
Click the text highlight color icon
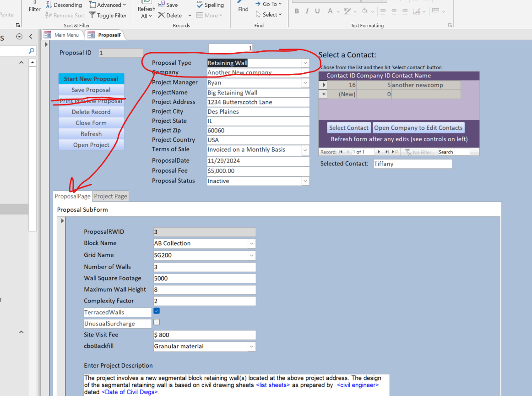pos(347,11)
